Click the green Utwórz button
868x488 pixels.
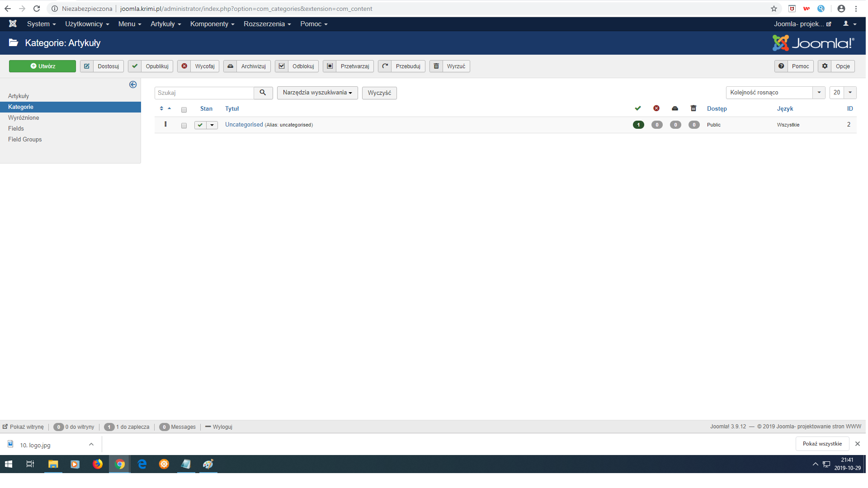42,66
